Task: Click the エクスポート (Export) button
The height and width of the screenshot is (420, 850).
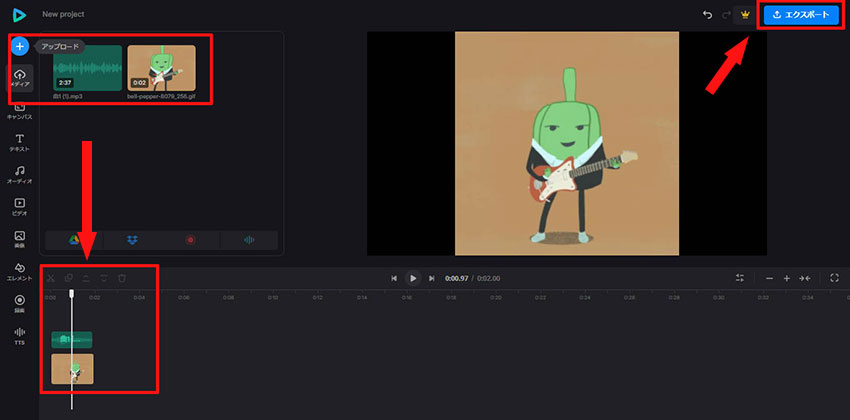Action: tap(801, 15)
